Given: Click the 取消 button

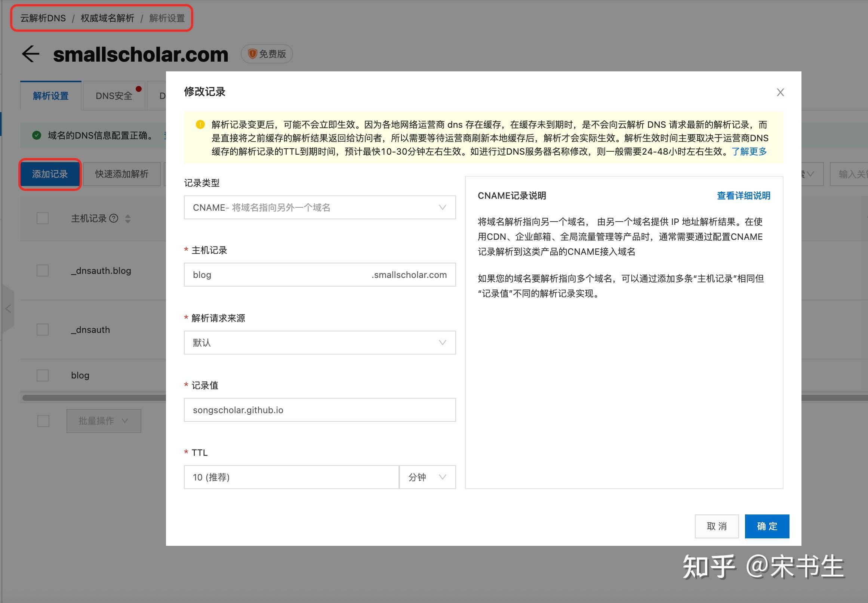Looking at the screenshot, I should click(717, 526).
